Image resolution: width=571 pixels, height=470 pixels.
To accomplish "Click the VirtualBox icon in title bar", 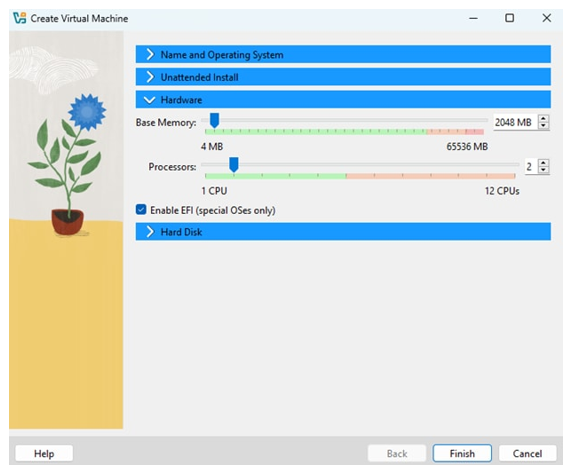I will click(20, 18).
